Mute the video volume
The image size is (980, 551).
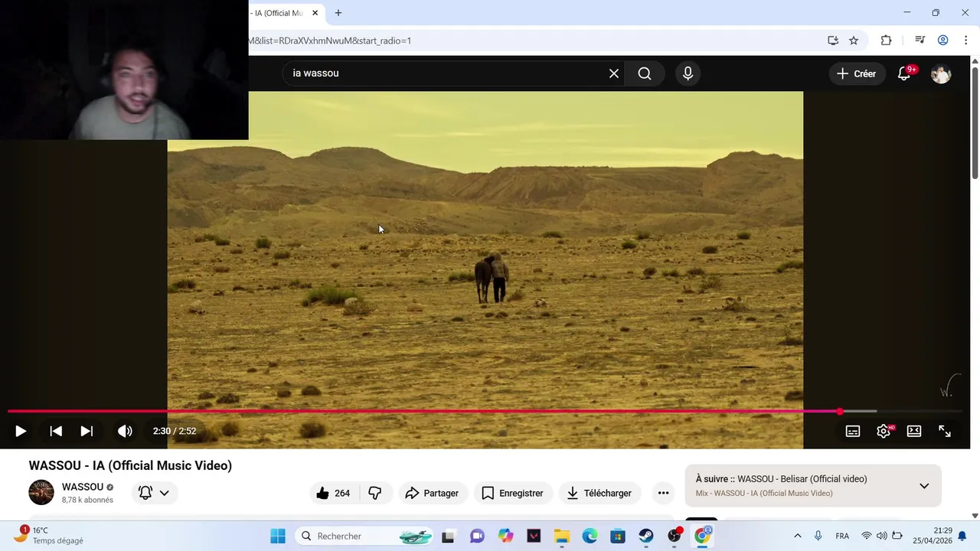click(125, 431)
